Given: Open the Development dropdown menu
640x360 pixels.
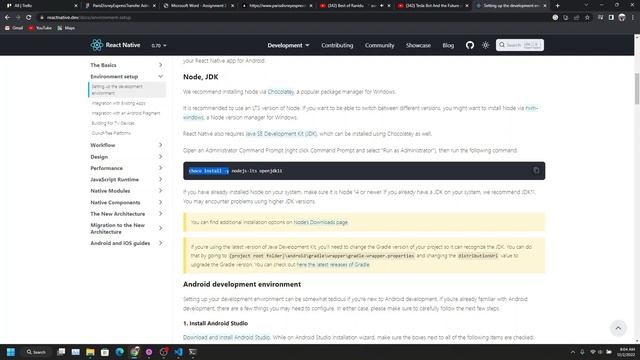Looking at the screenshot, I should [288, 45].
